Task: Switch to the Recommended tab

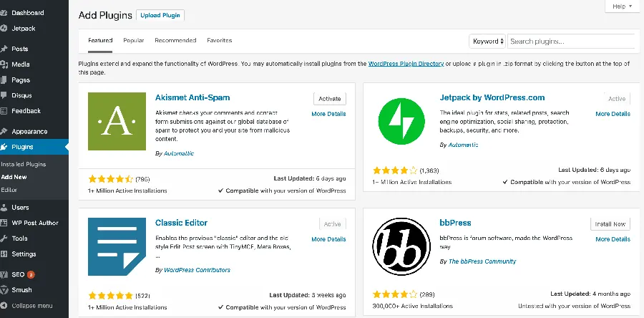Action: tap(175, 40)
